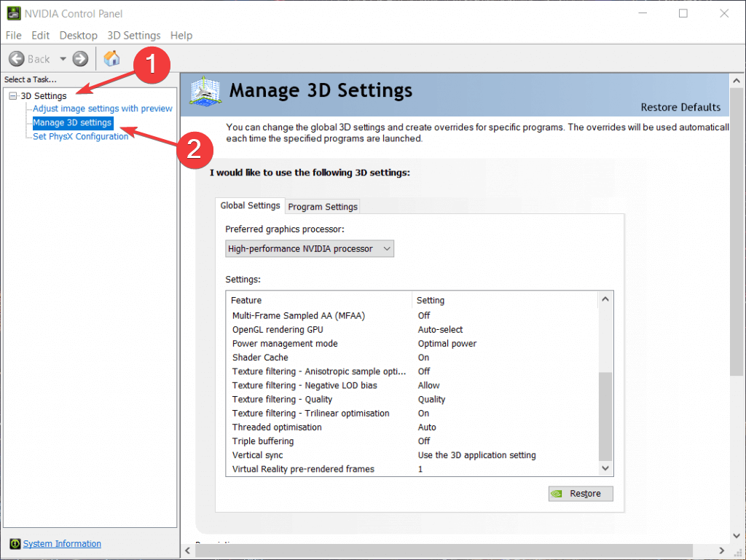Click Use the 3D application setting value
This screenshot has height=560, width=746.
476,455
